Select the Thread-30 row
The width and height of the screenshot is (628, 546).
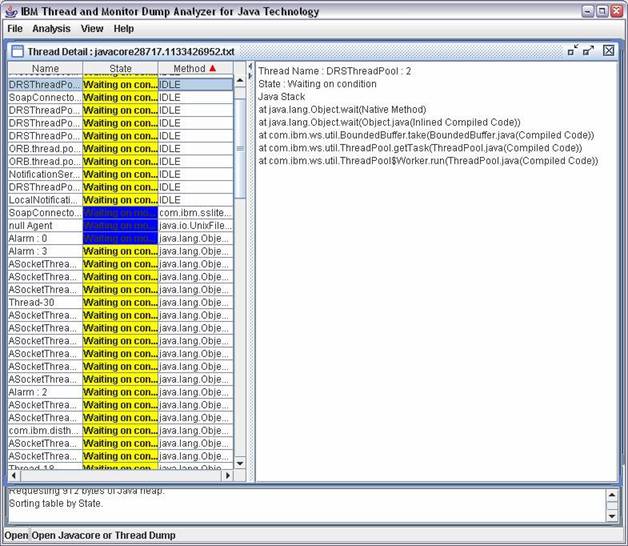tap(120, 302)
